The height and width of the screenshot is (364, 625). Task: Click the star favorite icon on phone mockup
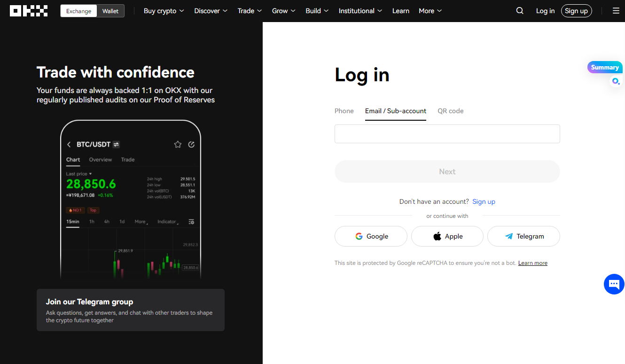(x=178, y=144)
